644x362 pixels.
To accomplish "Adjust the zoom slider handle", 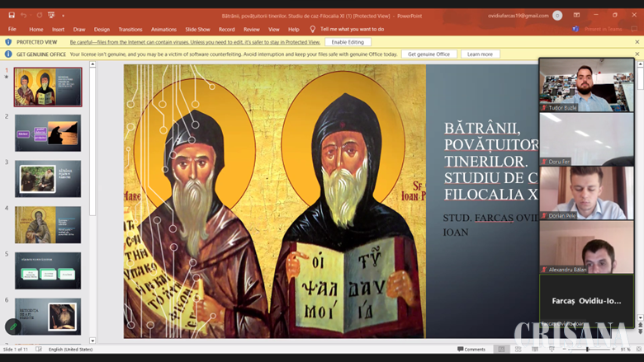I will (588, 349).
